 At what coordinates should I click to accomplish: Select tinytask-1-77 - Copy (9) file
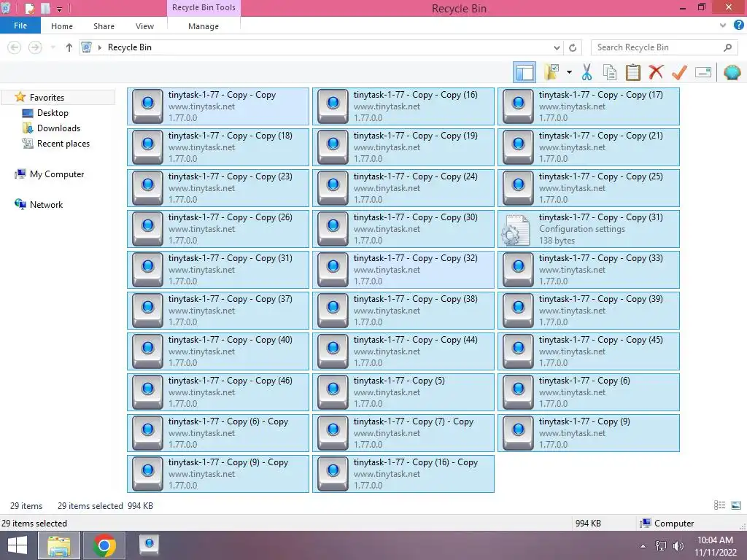(x=589, y=433)
